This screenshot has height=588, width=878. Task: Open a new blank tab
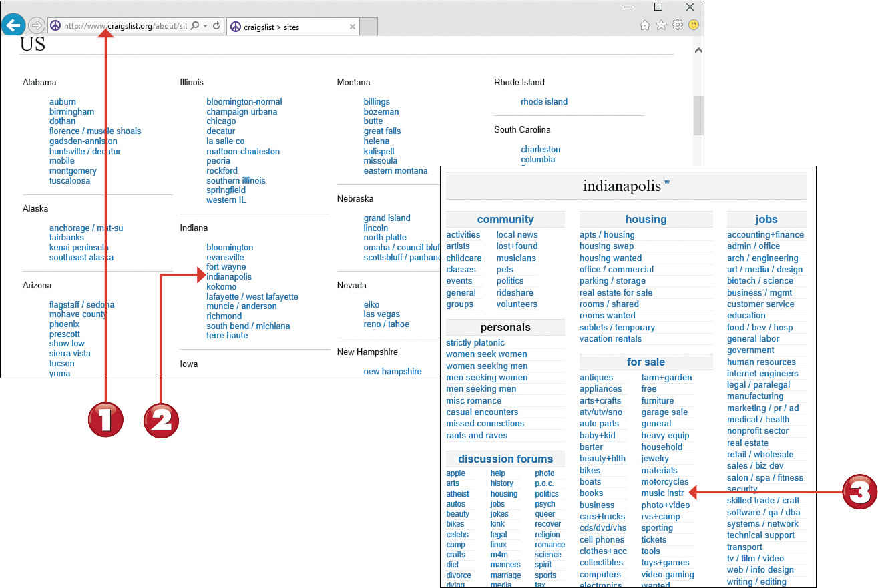pyautogui.click(x=369, y=27)
